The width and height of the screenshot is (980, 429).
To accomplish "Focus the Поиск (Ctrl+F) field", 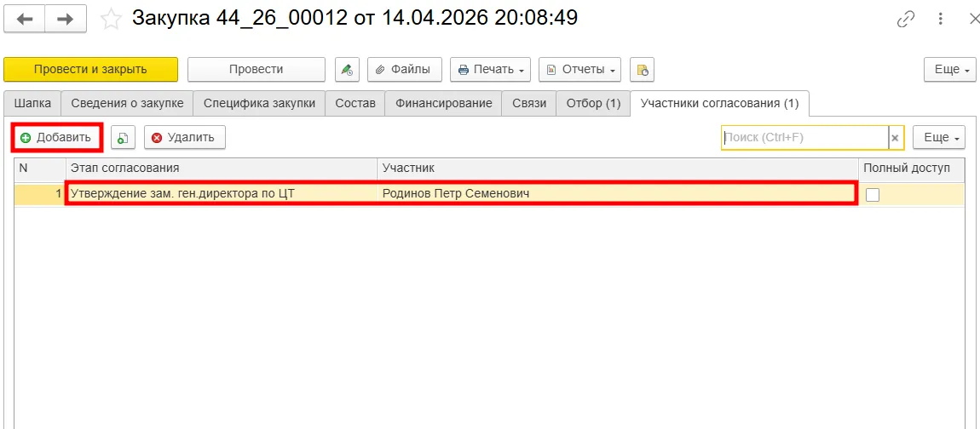I will (804, 137).
